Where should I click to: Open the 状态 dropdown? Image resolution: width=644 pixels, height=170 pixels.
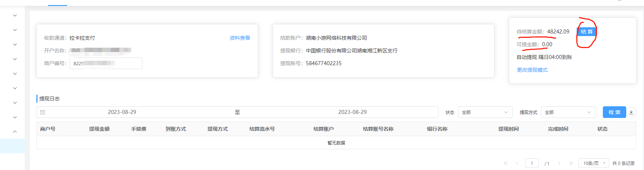tap(485, 112)
